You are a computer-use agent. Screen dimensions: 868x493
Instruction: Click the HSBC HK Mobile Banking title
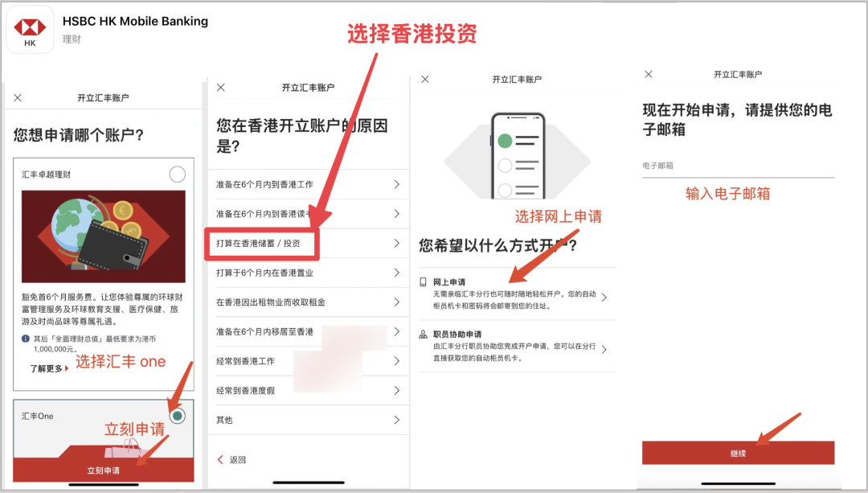coord(135,21)
